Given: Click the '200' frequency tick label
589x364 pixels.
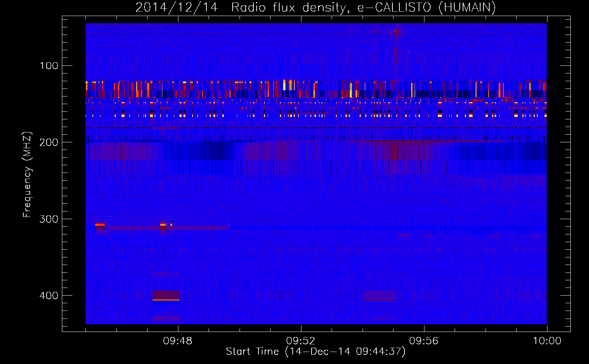Looking at the screenshot, I should pyautogui.click(x=49, y=142).
